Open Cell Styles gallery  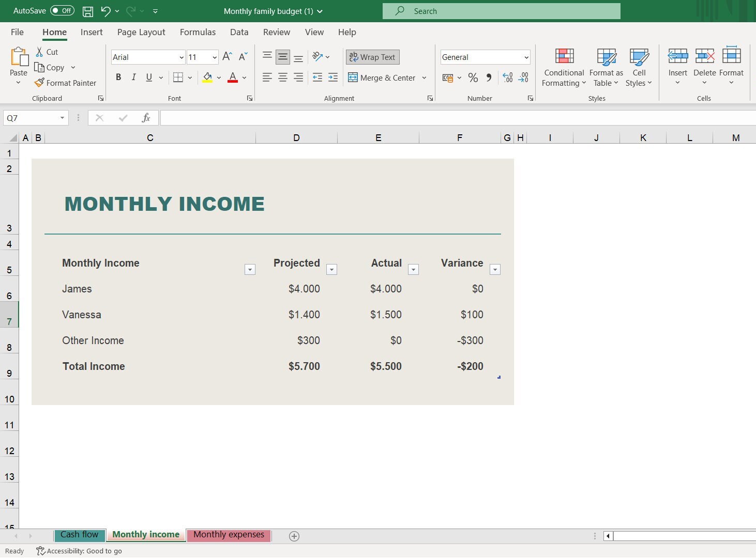639,67
